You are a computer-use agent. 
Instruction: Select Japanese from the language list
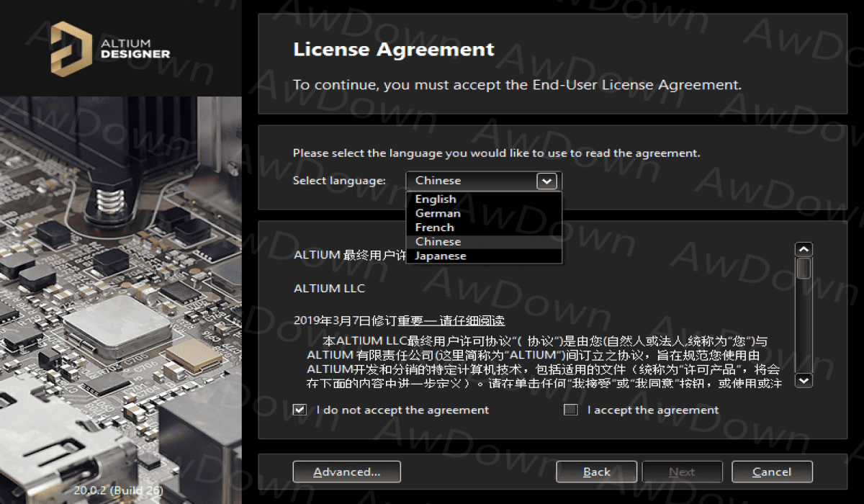tap(441, 256)
